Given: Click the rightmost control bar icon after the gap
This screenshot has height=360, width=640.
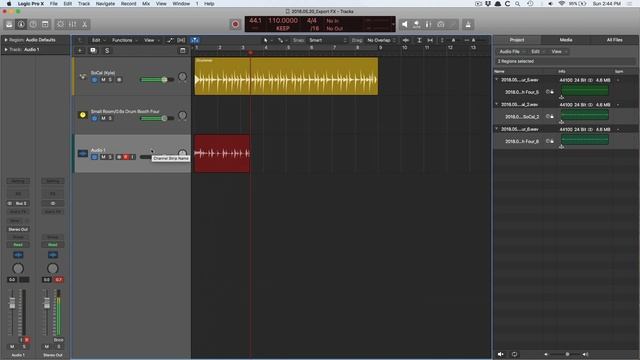Looking at the screenshot, I should [468, 24].
